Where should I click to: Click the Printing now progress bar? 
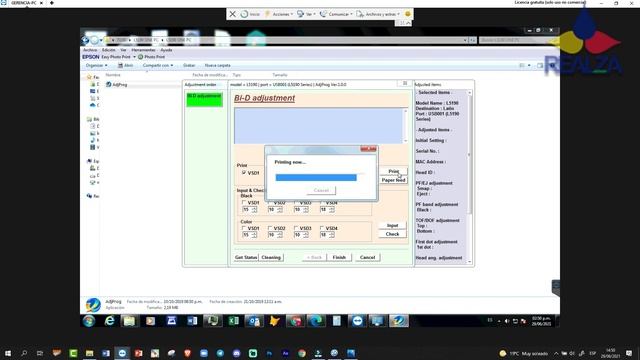(x=320, y=177)
